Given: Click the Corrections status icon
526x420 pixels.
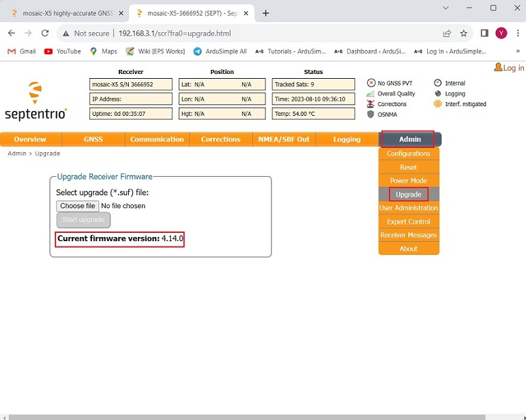Looking at the screenshot, I should 371,104.
